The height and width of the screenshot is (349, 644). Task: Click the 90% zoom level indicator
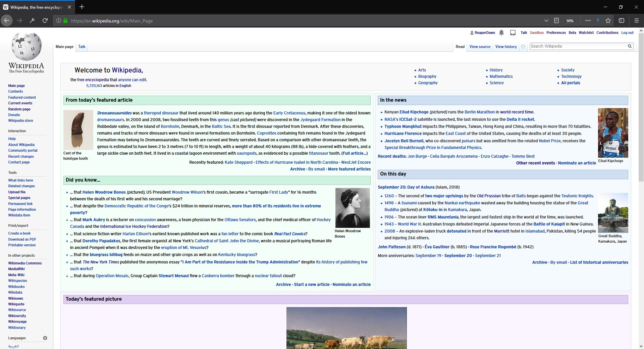pyautogui.click(x=570, y=20)
